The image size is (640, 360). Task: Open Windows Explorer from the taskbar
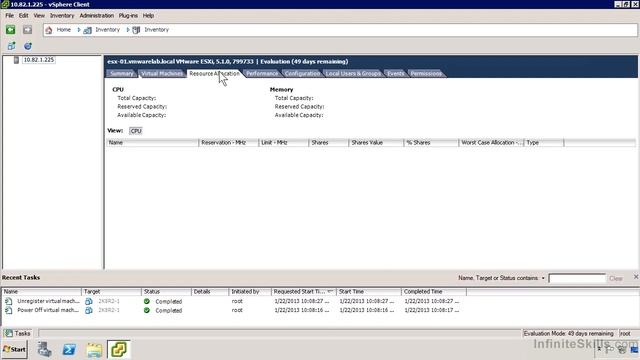tap(94, 350)
